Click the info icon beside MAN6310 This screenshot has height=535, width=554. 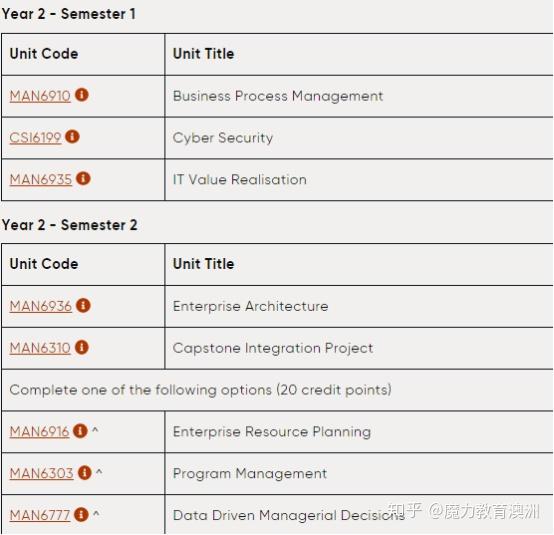(82, 347)
